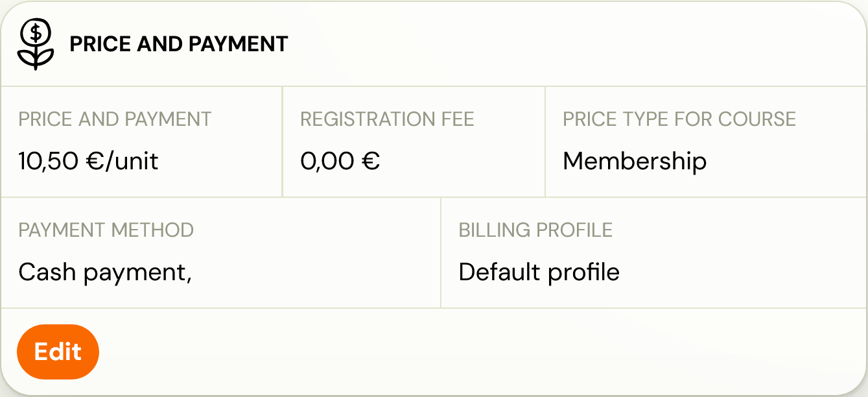This screenshot has height=397, width=868.
Task: Select the Default profile value
Action: pos(539,272)
